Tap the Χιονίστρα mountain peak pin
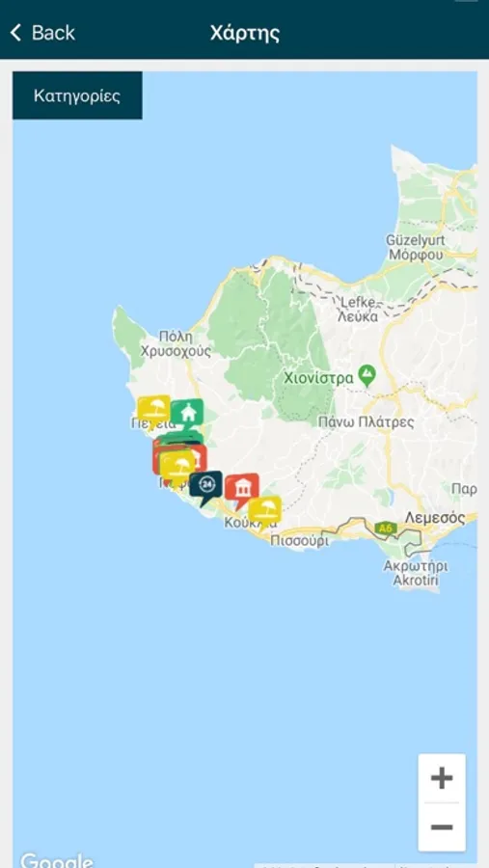The height and width of the screenshot is (868, 489). point(367,376)
